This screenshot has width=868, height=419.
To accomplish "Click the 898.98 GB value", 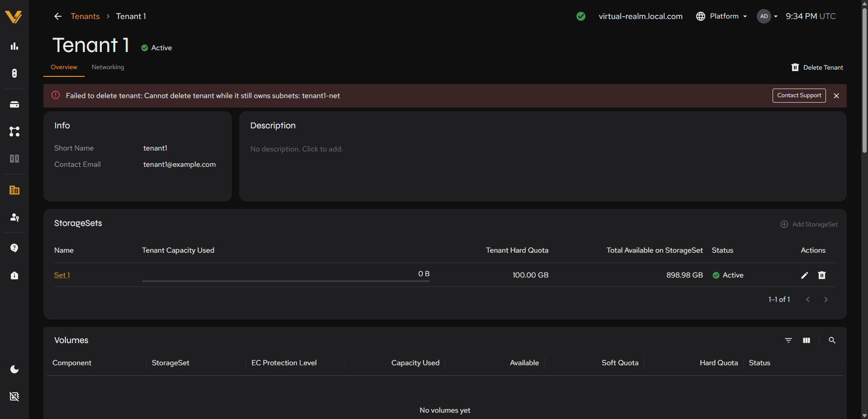I will [684, 275].
